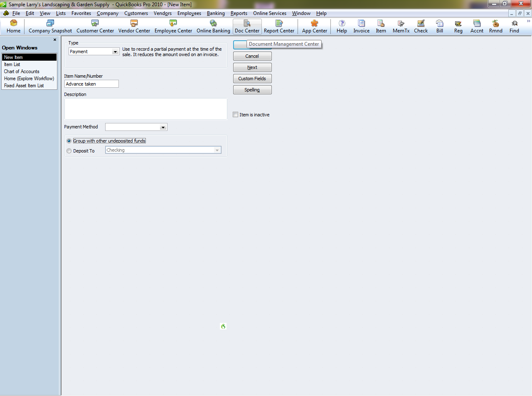Click the Find toolbar icon
The image size is (532, 396).
pos(515,27)
